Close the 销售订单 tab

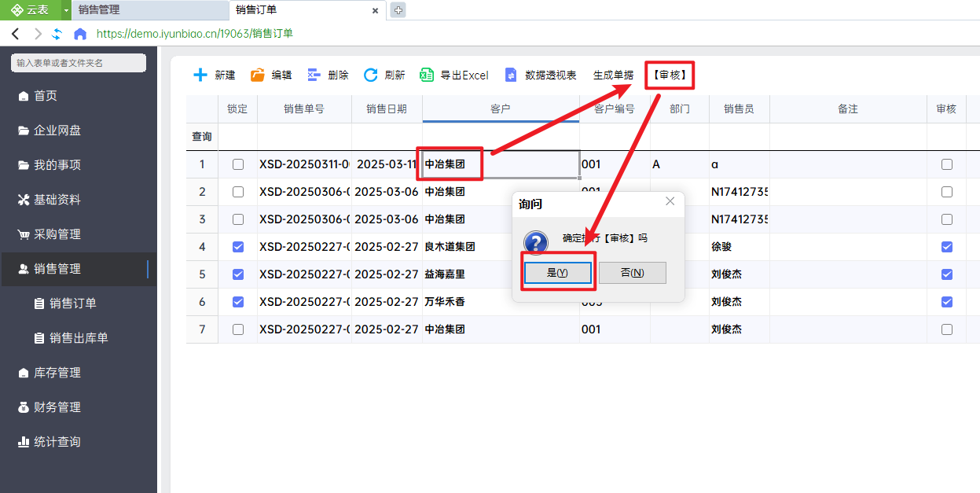point(376,11)
